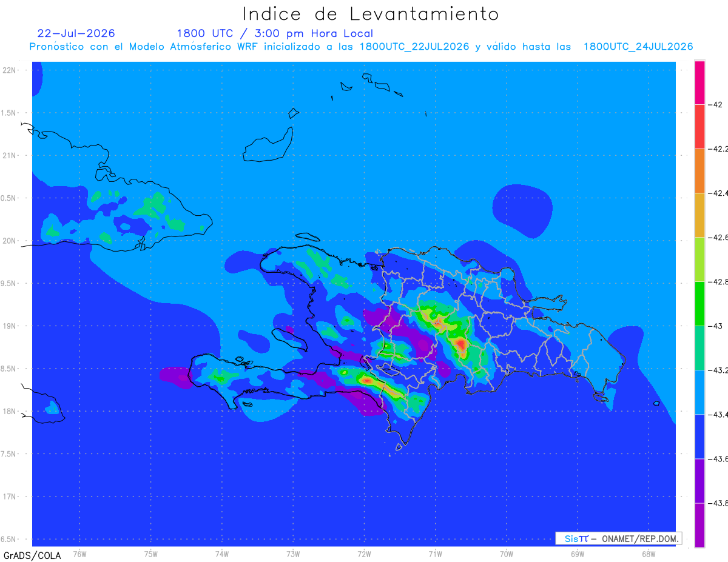The height and width of the screenshot is (562, 728).
Task: Click the "-43.2" legend value
Action: (x=718, y=370)
